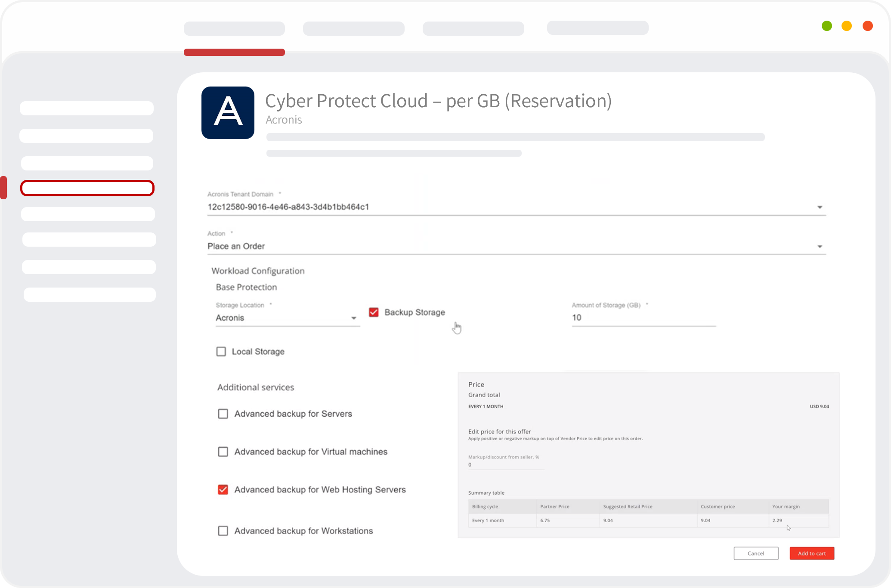This screenshot has height=588, width=891.
Task: Select the red-outlined sidebar menu item
Action: coord(87,188)
